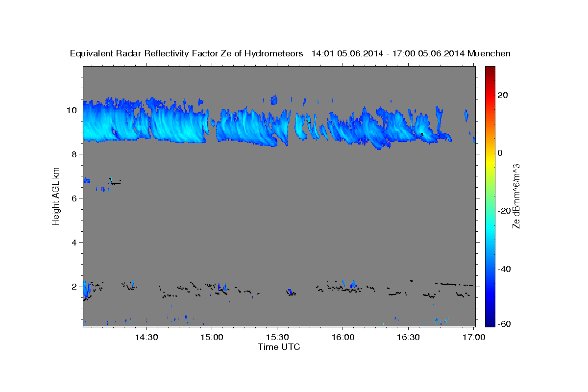Image resolution: width=588 pixels, height=392 pixels.
Task: Click the 16:30 time tick label
Action: click(408, 337)
